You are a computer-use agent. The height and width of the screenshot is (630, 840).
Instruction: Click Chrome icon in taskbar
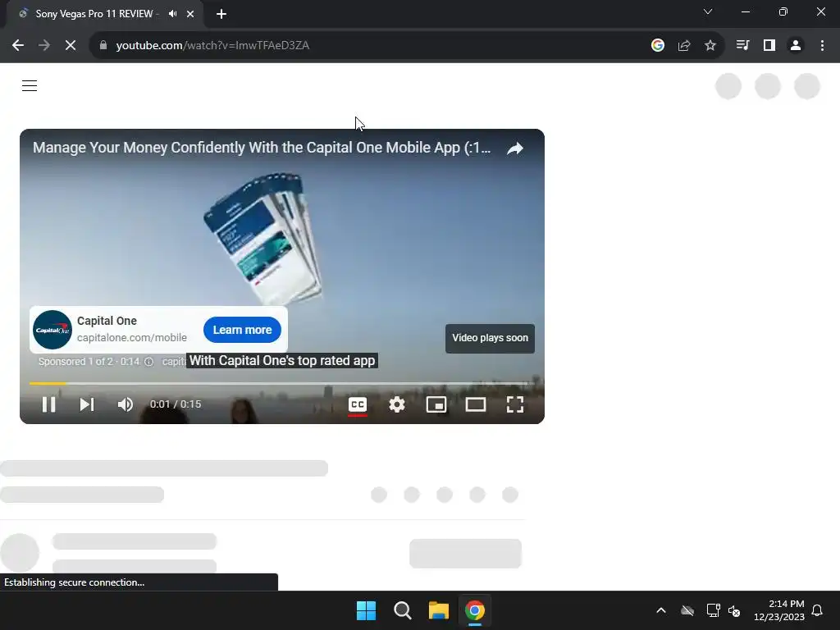tap(475, 610)
